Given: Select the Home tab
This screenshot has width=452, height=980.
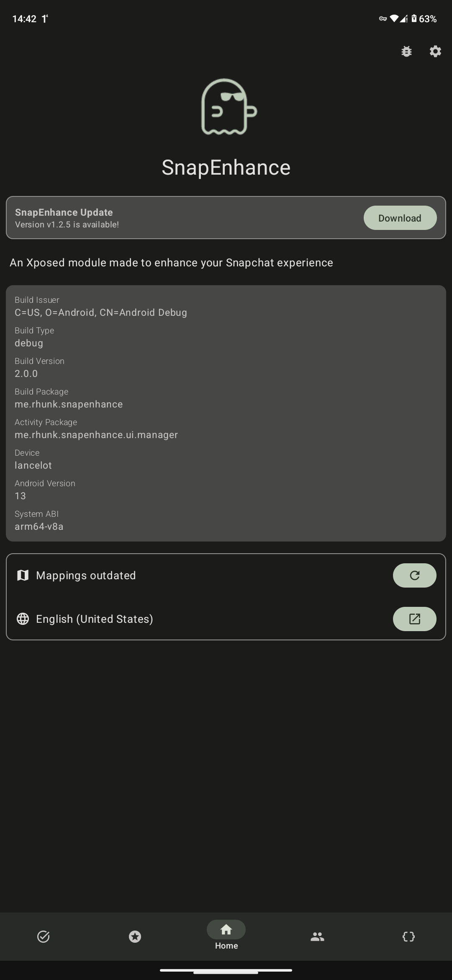Looking at the screenshot, I should (x=226, y=935).
